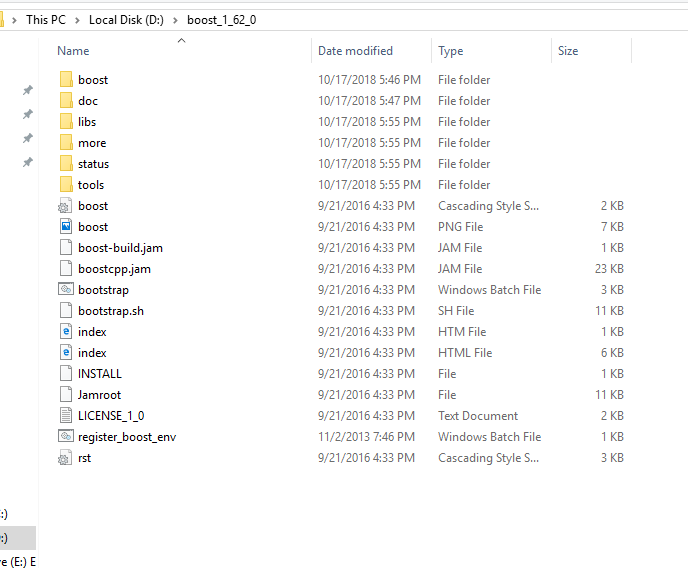Screen dimensions: 688x568
Task: Click the bootstrap.sh file name
Action: [111, 311]
